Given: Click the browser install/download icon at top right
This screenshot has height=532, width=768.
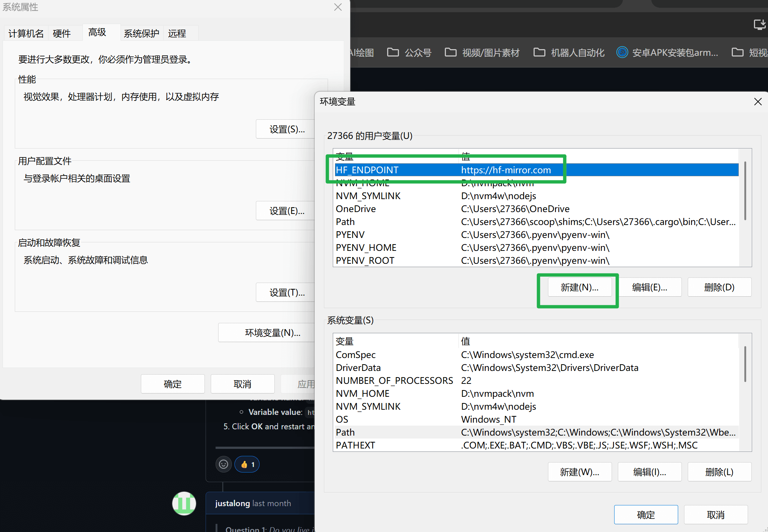Looking at the screenshot, I should pyautogui.click(x=759, y=24).
